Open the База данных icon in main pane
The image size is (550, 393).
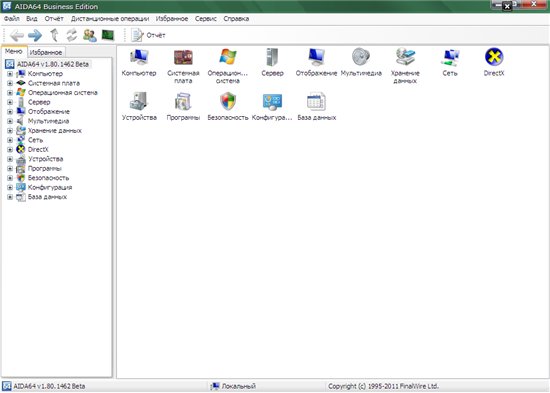316,101
